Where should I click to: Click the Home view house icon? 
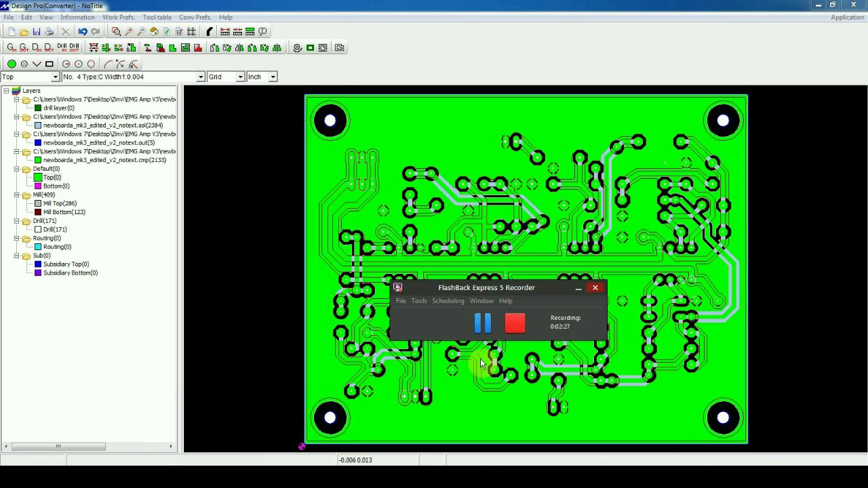point(154,32)
